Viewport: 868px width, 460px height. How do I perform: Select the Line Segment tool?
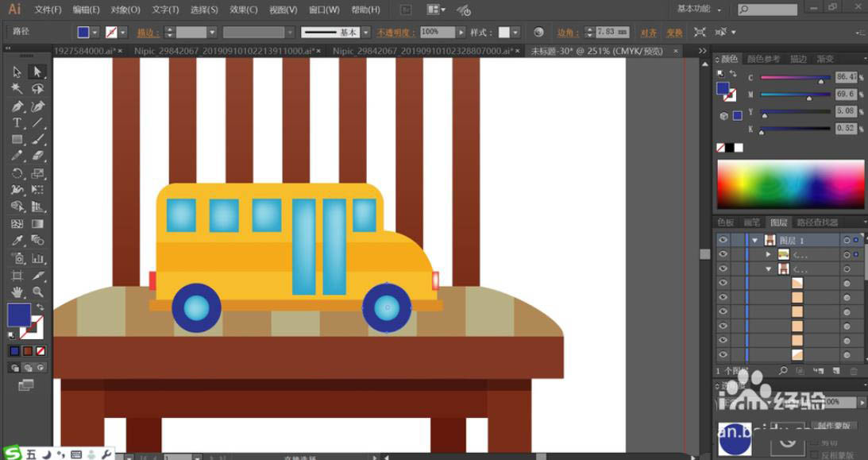click(x=37, y=123)
